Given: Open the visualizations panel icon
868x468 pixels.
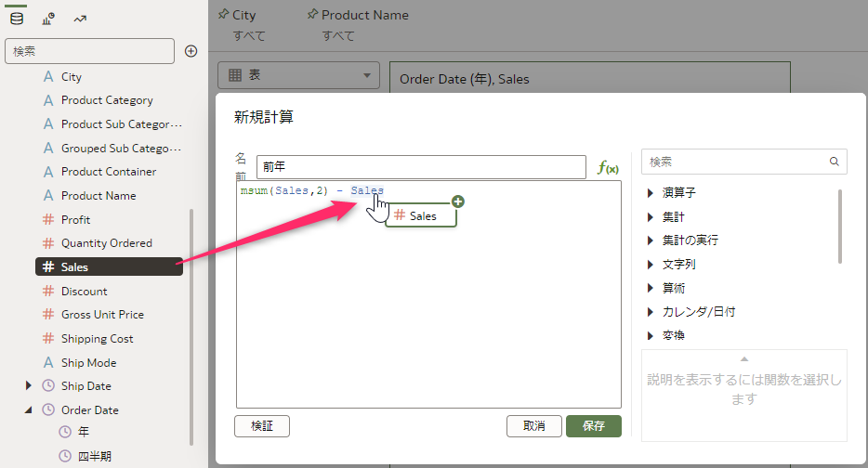Looking at the screenshot, I should pyautogui.click(x=48, y=19).
